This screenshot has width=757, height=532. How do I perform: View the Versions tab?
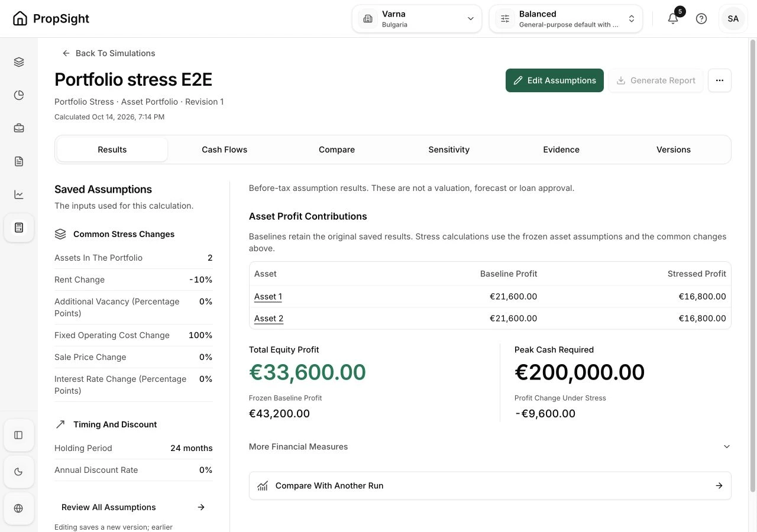click(674, 150)
